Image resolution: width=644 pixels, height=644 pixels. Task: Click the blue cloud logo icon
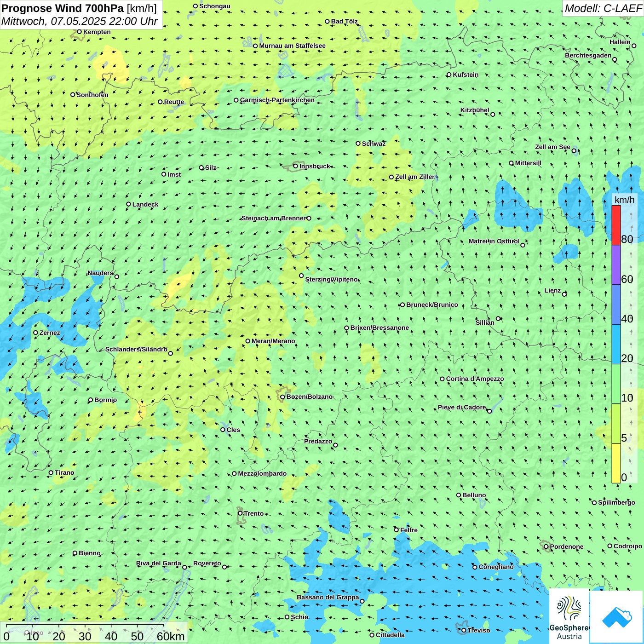tap(617, 617)
